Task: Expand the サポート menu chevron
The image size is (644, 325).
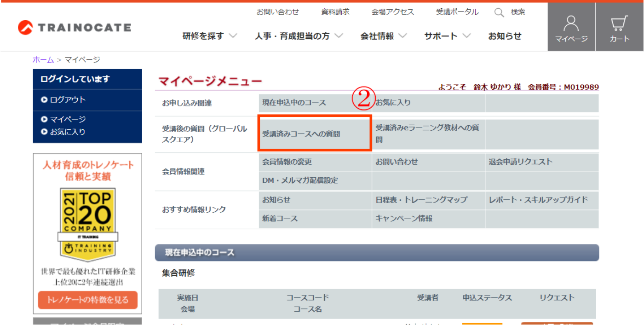Action: pyautogui.click(x=466, y=36)
